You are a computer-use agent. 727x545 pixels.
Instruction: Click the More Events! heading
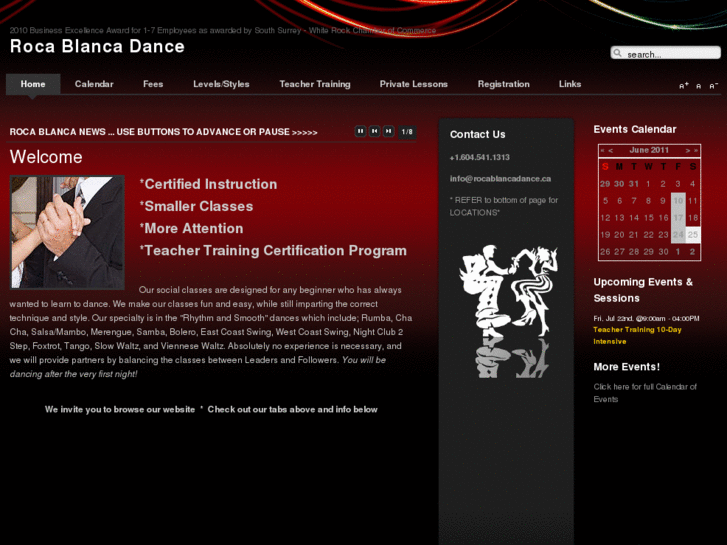pos(626,367)
